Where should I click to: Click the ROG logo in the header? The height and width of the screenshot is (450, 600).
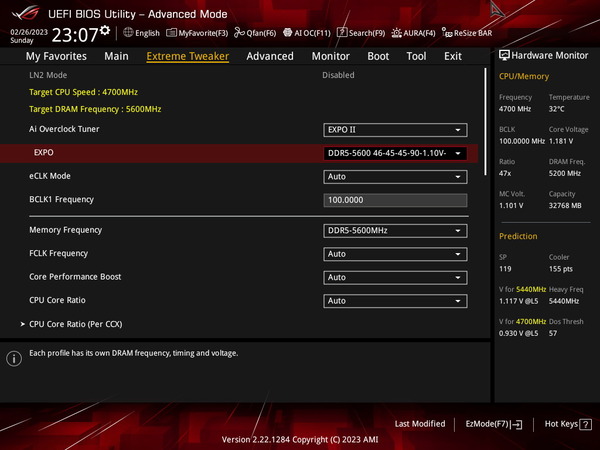(x=26, y=13)
